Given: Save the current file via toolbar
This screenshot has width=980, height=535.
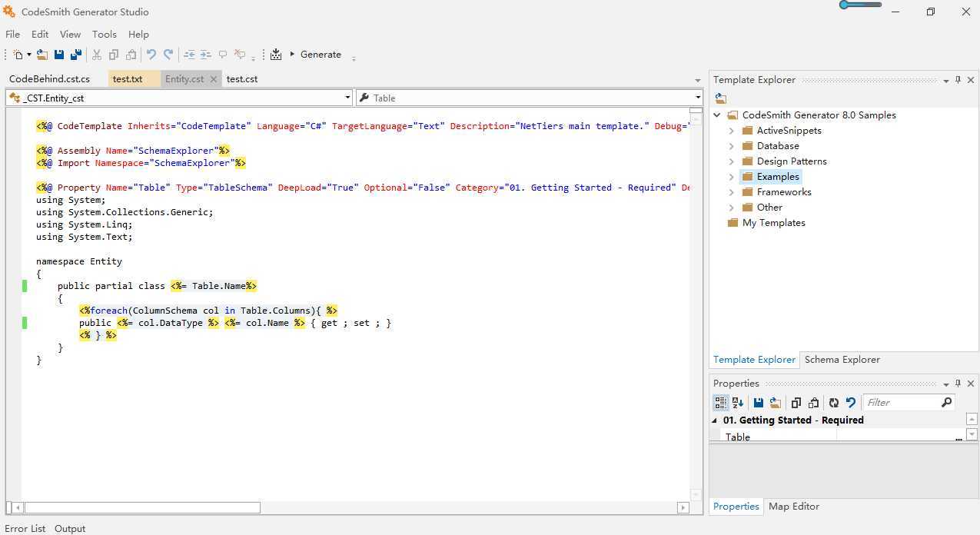Looking at the screenshot, I should pyautogui.click(x=59, y=55).
